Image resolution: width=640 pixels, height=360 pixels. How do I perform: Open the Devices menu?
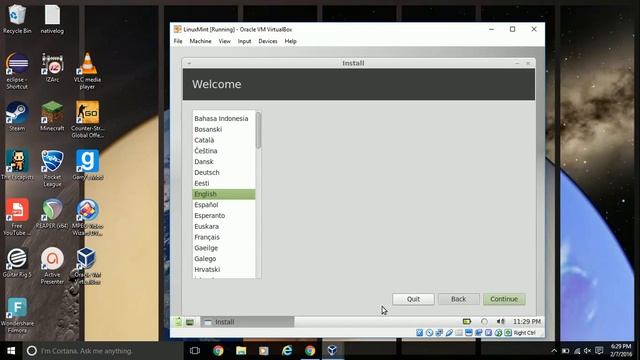tap(268, 41)
